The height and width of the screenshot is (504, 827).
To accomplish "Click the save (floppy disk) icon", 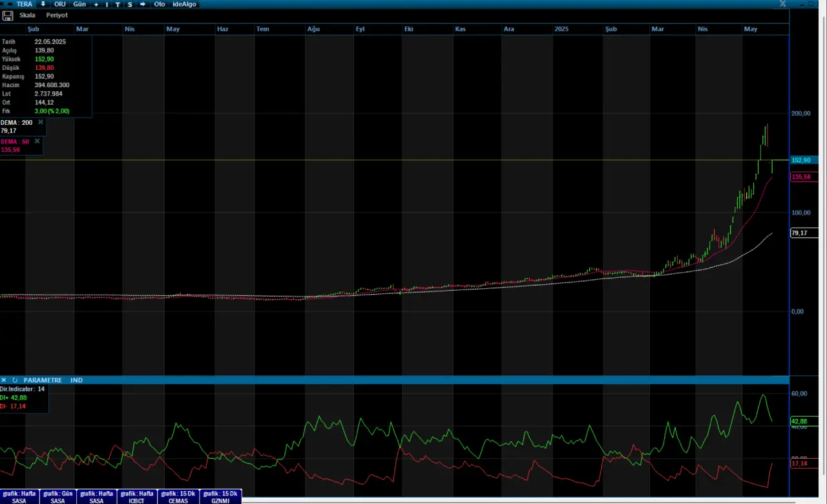I will pyautogui.click(x=8, y=15).
